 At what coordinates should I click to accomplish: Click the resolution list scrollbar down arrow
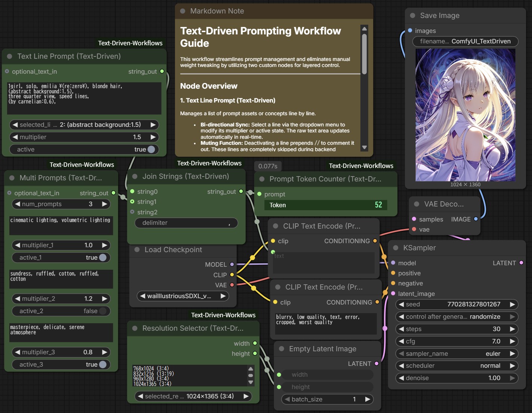(x=250, y=382)
